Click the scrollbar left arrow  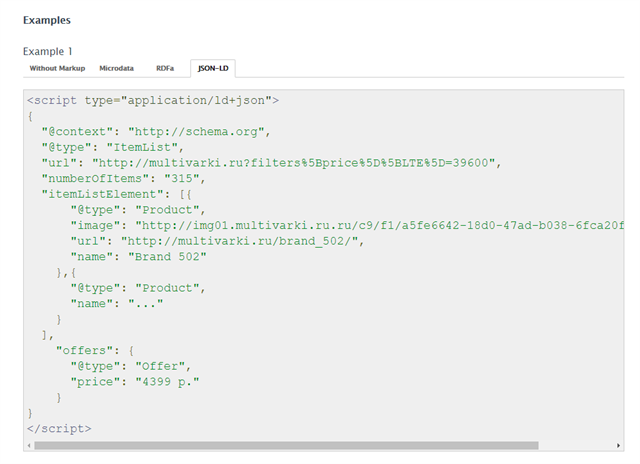[x=29, y=445]
